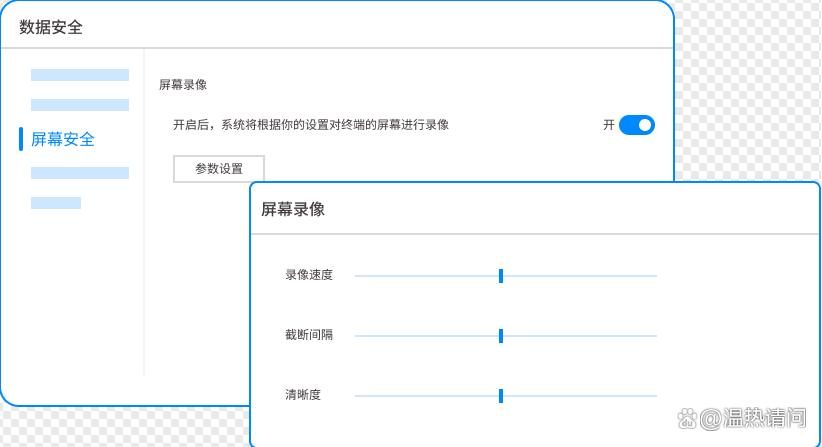
Task: Click the right end of 截断间隔 track
Action: pyautogui.click(x=655, y=335)
